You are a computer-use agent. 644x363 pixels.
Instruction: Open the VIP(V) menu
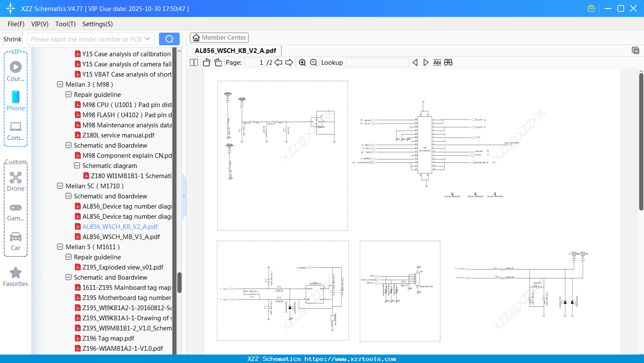coord(40,24)
